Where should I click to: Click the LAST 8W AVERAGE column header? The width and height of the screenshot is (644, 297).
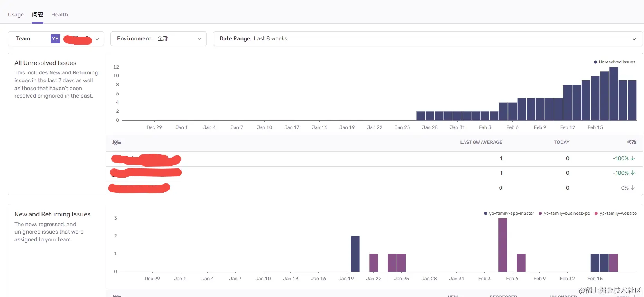481,142
